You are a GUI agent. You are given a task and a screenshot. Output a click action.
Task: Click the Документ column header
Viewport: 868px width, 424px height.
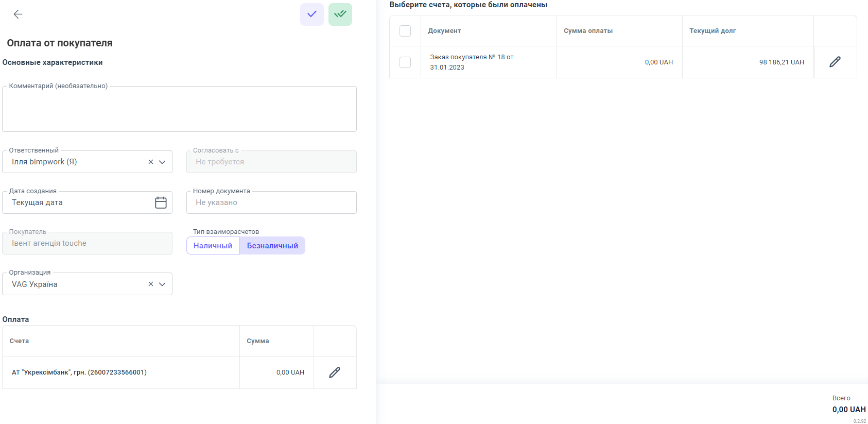point(444,31)
